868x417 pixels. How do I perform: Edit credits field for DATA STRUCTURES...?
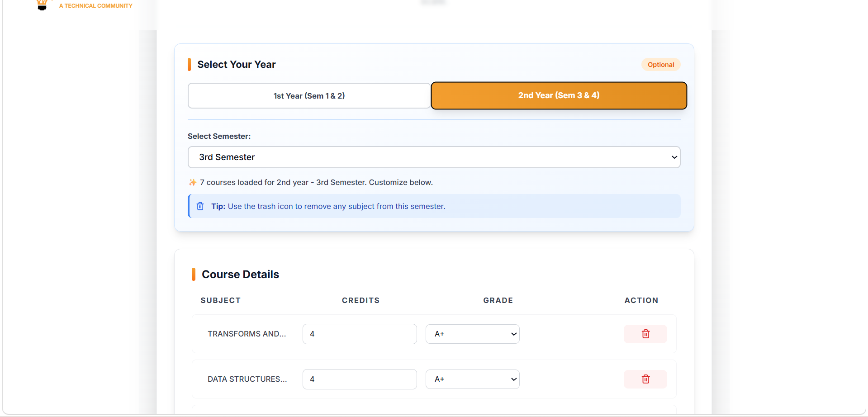click(x=360, y=379)
